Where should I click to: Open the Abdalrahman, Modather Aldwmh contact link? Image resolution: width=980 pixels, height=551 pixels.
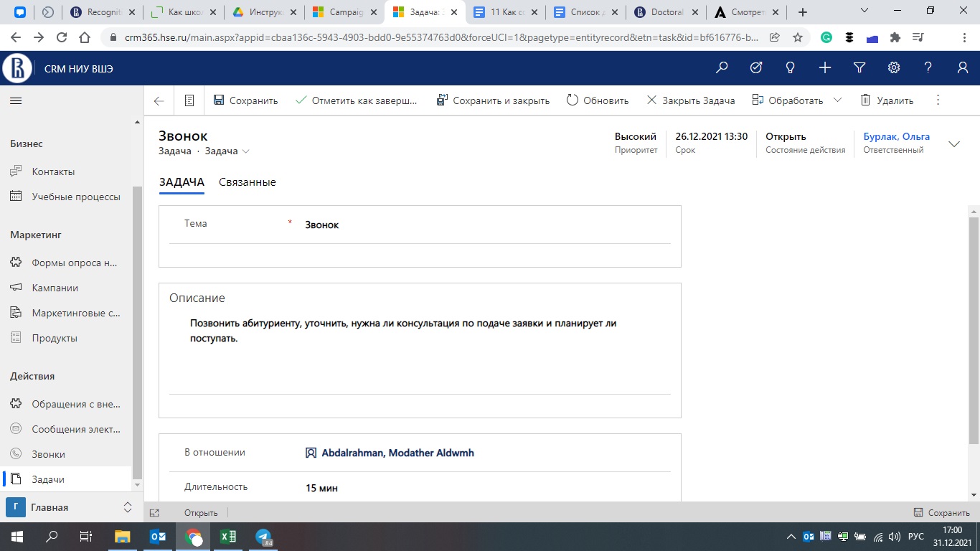397,453
